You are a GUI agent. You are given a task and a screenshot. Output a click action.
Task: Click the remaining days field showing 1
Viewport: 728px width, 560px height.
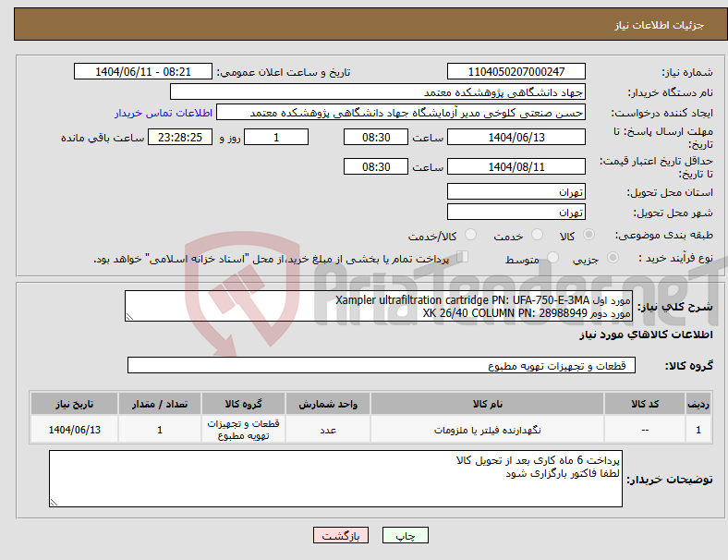click(276, 137)
